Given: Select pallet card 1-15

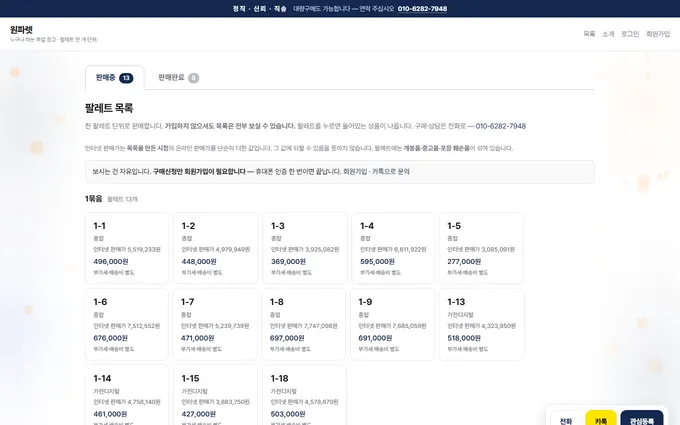Looking at the screenshot, I should pos(216,396).
